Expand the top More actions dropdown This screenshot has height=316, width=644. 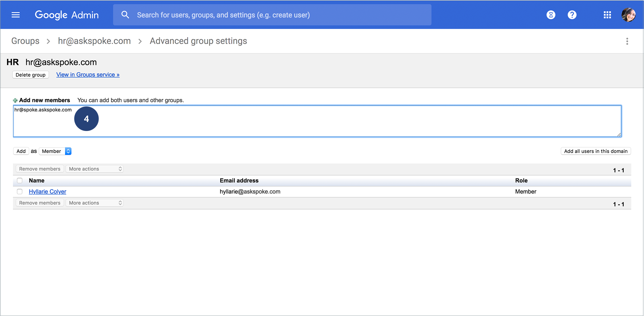pos(95,169)
